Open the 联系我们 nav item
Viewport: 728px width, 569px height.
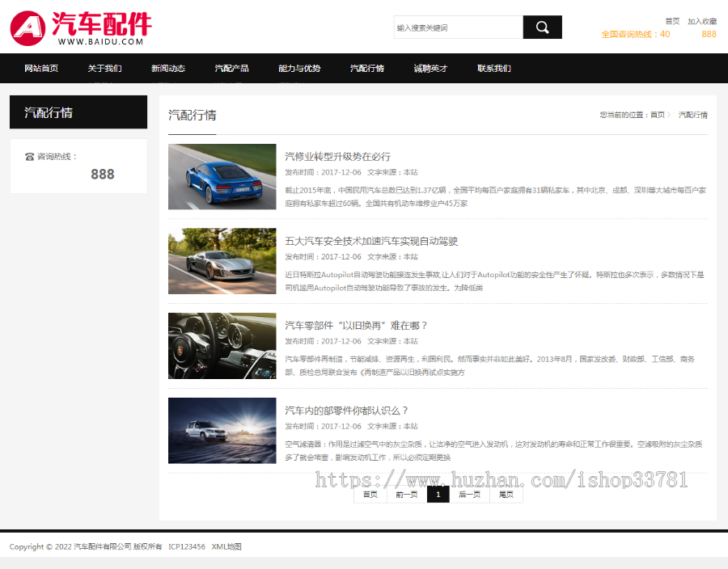tap(494, 68)
